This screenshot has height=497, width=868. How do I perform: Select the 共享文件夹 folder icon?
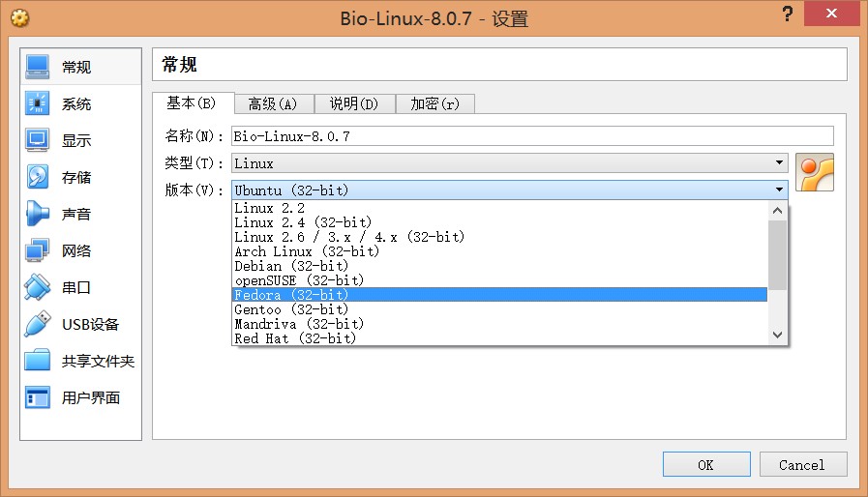37,361
